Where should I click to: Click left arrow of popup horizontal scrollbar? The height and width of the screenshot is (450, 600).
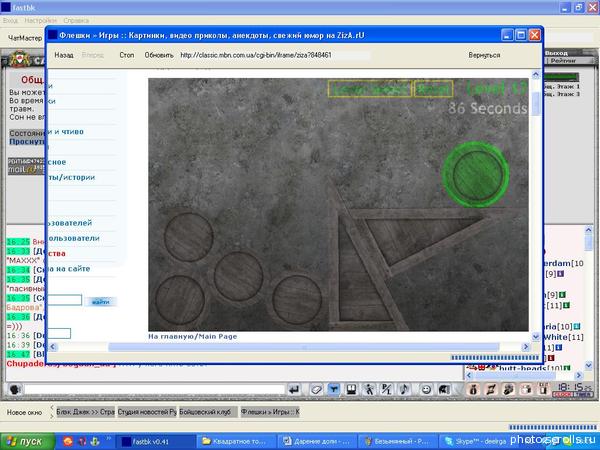pyautogui.click(x=53, y=347)
